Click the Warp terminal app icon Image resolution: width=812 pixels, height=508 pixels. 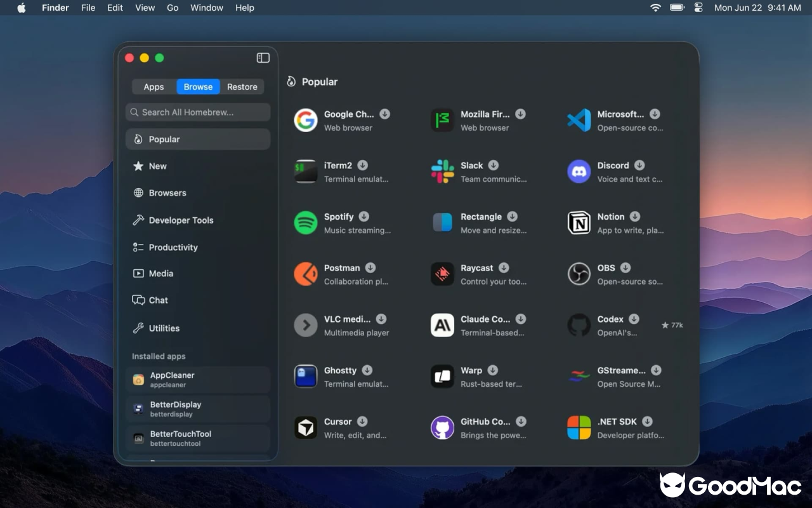442,377
